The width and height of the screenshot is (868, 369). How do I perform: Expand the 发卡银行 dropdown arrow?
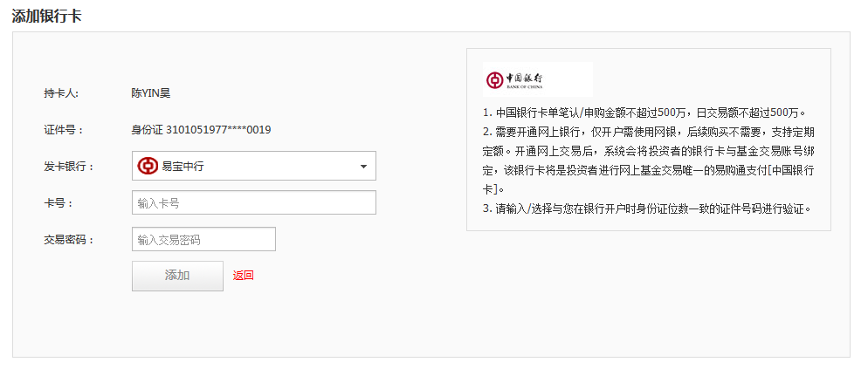(363, 166)
